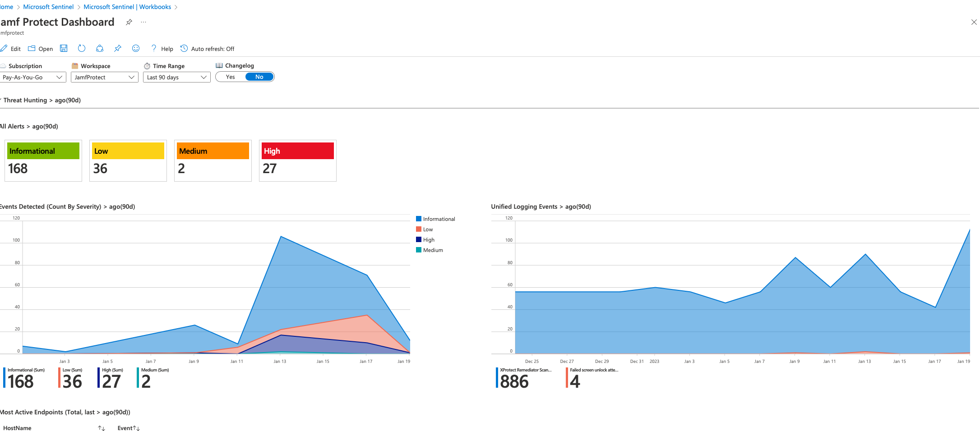Viewport: 980px width, 431px height.
Task: Toggle the Informational legend swatch in severity chart
Action: tap(419, 219)
